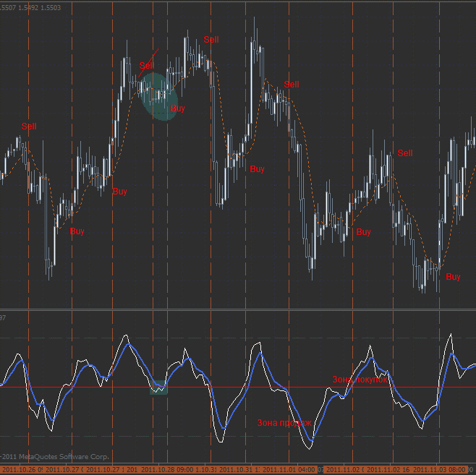Viewport: 476px width, 475px height.
Task: Select the Sell label crossed by the red line
Action: coord(147,65)
